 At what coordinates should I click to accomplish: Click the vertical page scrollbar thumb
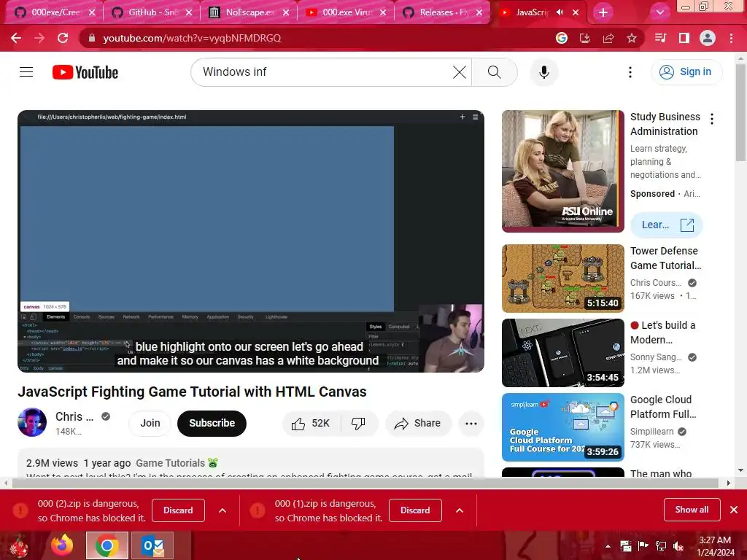pos(740,113)
